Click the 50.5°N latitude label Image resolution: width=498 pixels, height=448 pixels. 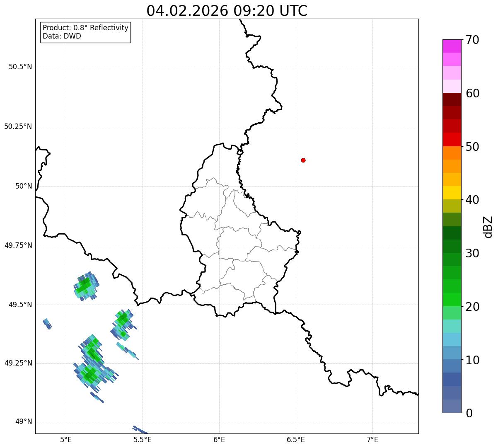(20, 67)
